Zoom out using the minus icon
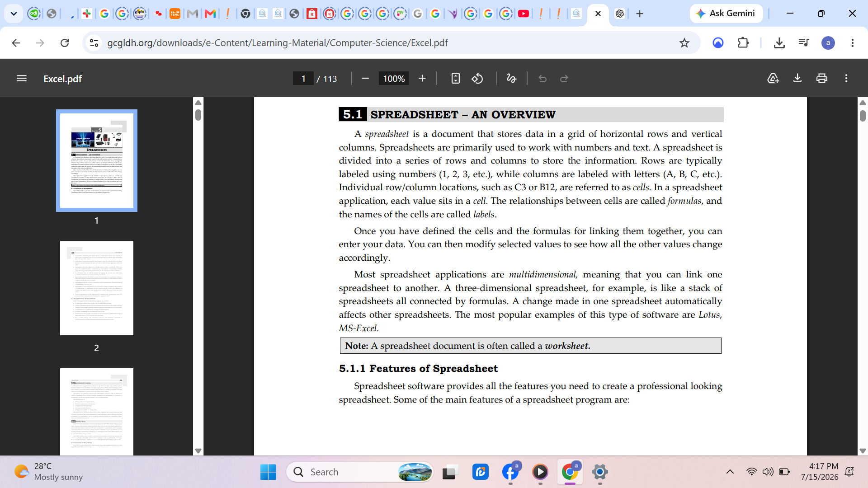The image size is (868, 488). [365, 79]
